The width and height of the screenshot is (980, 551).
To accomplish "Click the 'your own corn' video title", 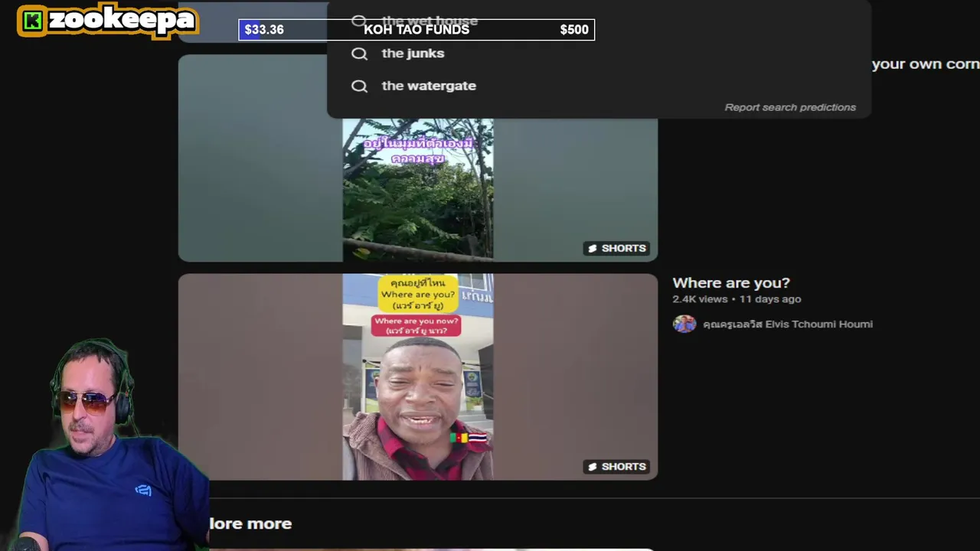I will [x=926, y=64].
